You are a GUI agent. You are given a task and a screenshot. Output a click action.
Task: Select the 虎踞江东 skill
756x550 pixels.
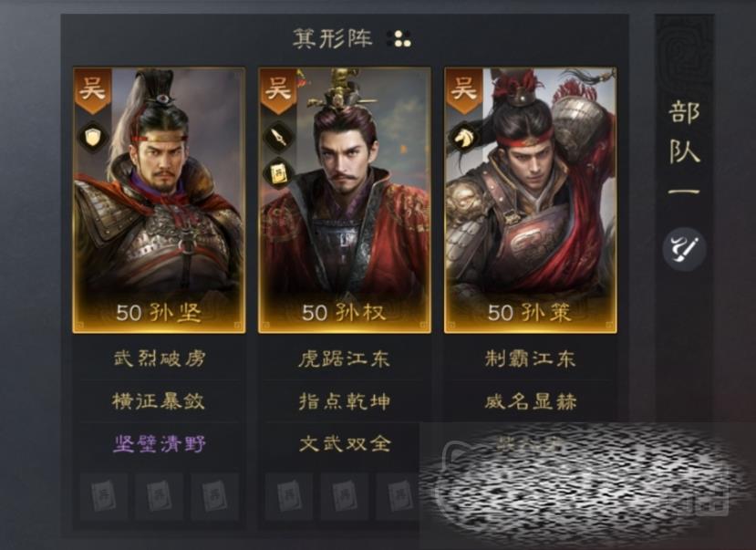click(344, 358)
